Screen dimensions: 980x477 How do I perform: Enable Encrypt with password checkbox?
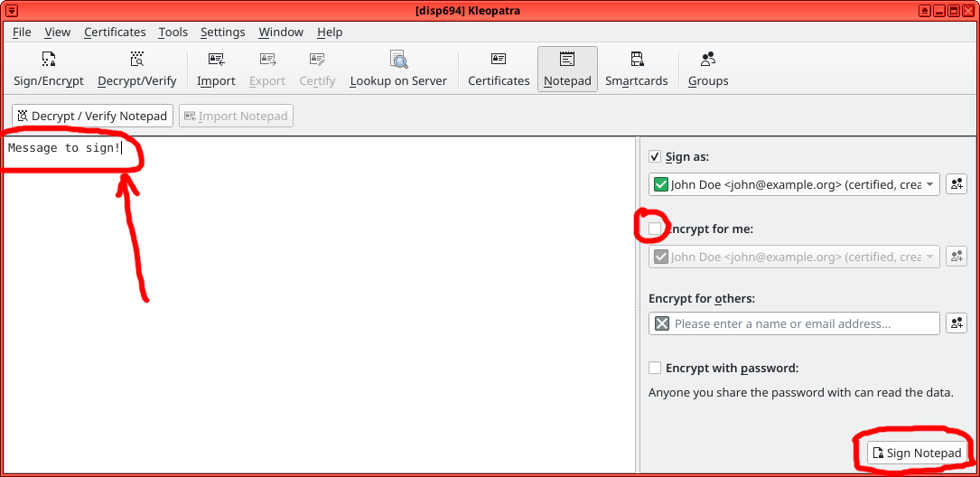point(655,368)
